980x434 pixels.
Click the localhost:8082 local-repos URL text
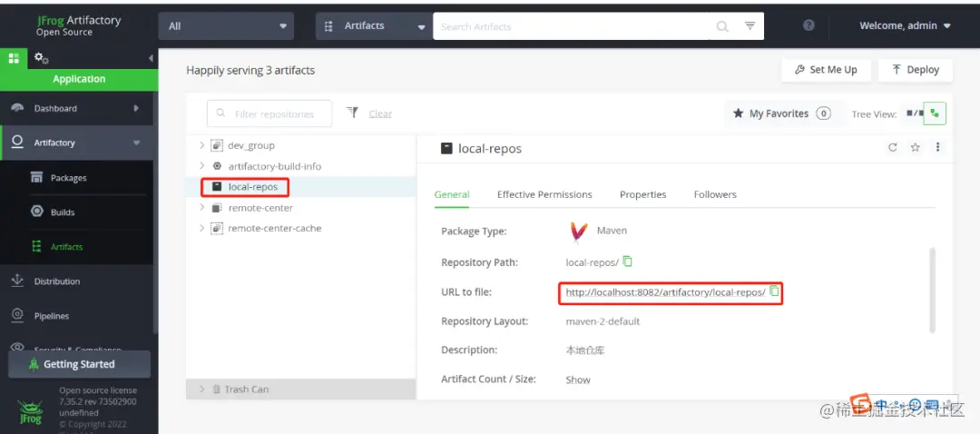[665, 292]
